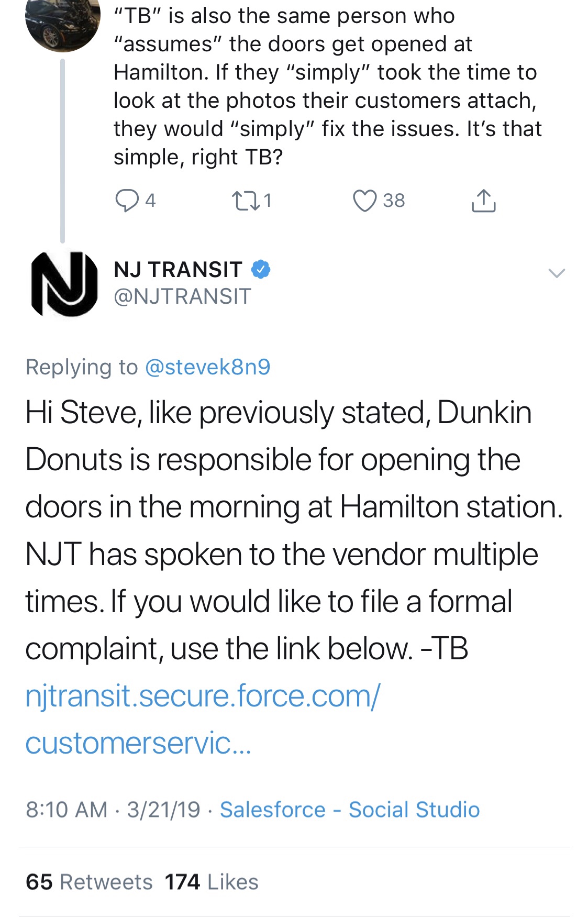Open the car photo profile avatar
This screenshot has width=588, height=918.
click(63, 24)
